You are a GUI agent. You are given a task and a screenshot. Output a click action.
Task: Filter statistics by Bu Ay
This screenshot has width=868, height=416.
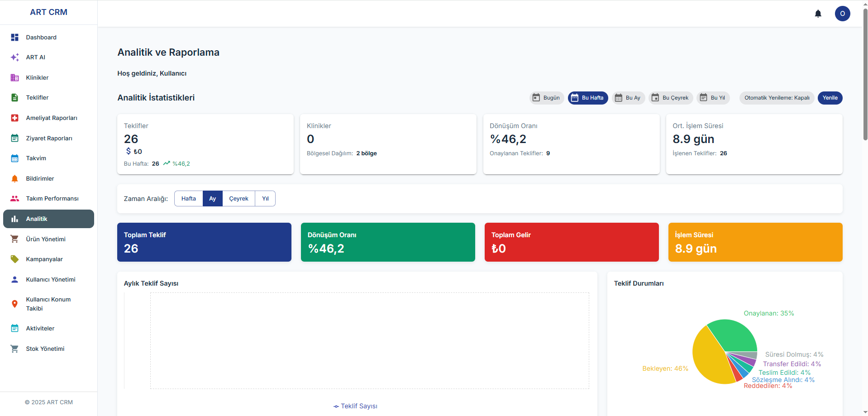tap(628, 98)
